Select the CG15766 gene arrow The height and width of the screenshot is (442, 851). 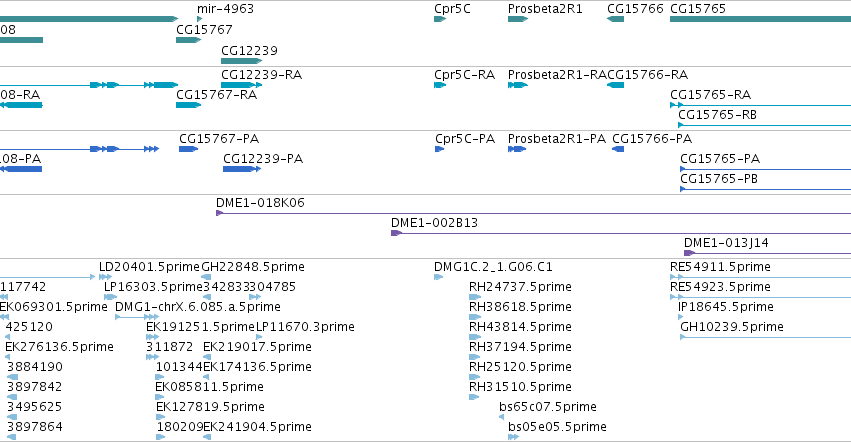click(615, 19)
